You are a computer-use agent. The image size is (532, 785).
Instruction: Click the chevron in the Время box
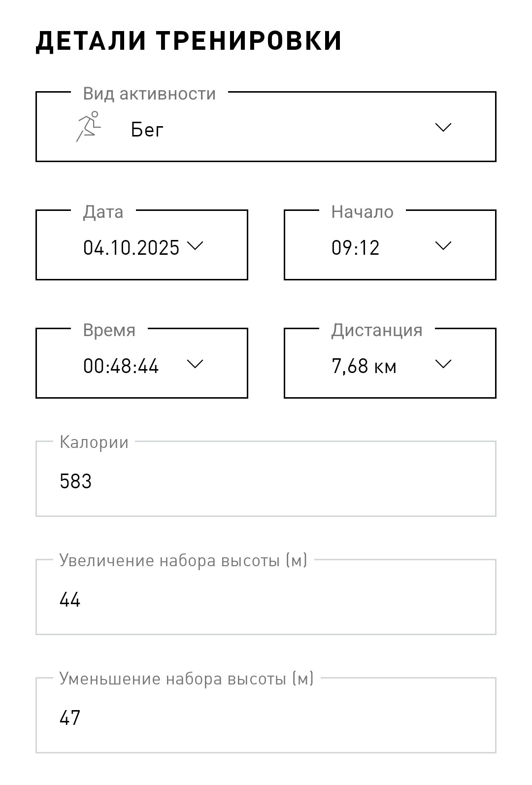195,364
